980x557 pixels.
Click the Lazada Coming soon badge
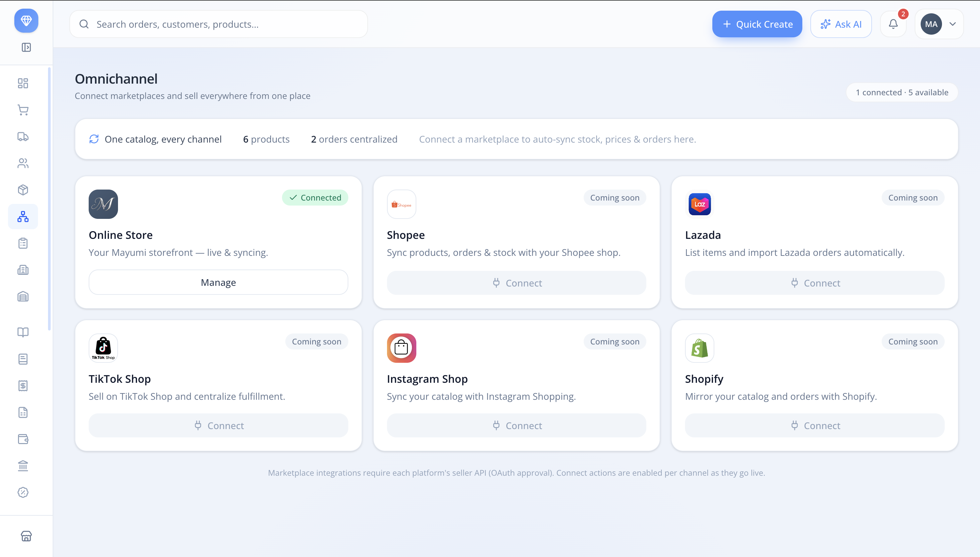click(913, 198)
